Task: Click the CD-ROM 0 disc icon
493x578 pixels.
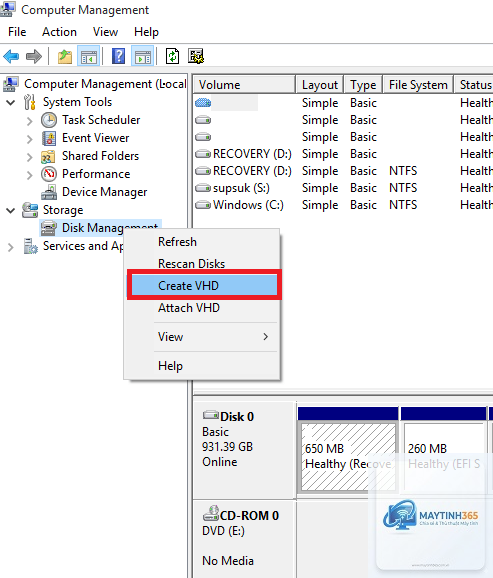Action: 211,513
